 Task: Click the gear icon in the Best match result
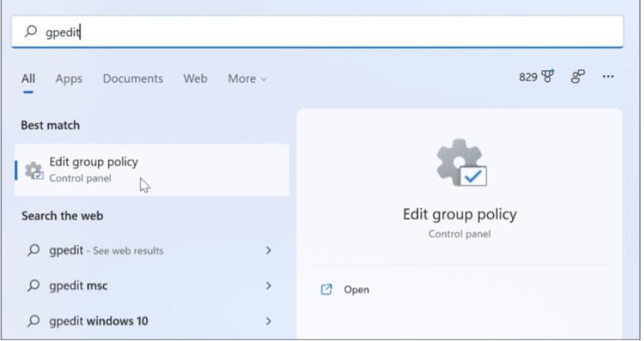[34, 170]
